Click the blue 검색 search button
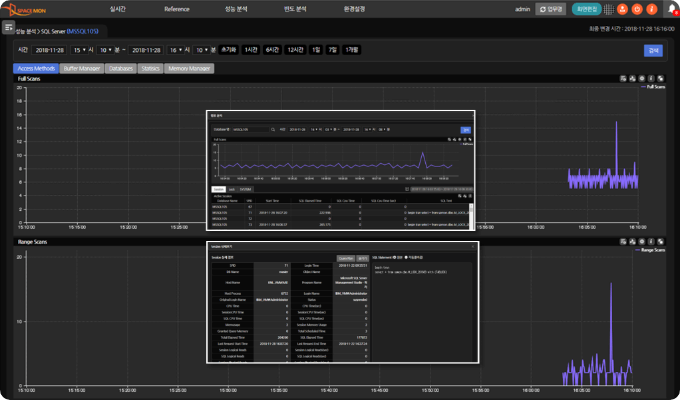680x400 pixels. [x=653, y=50]
